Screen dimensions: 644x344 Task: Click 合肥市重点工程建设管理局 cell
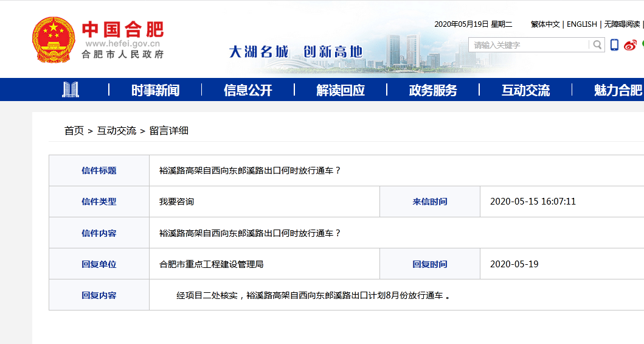(265, 264)
